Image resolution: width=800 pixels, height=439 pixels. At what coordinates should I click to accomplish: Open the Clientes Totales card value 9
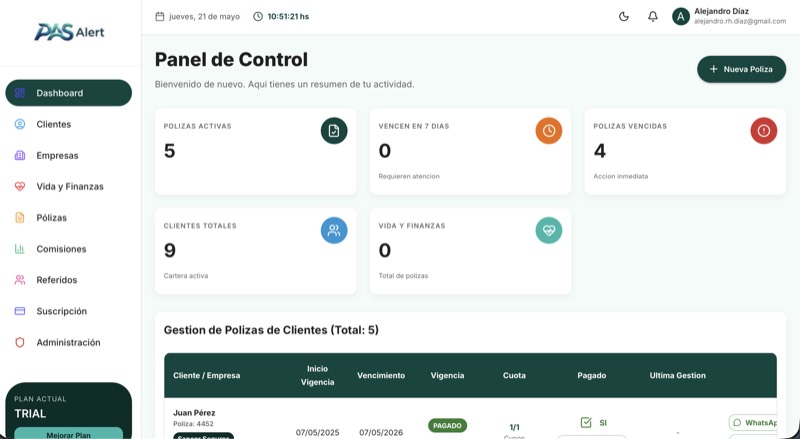(169, 250)
